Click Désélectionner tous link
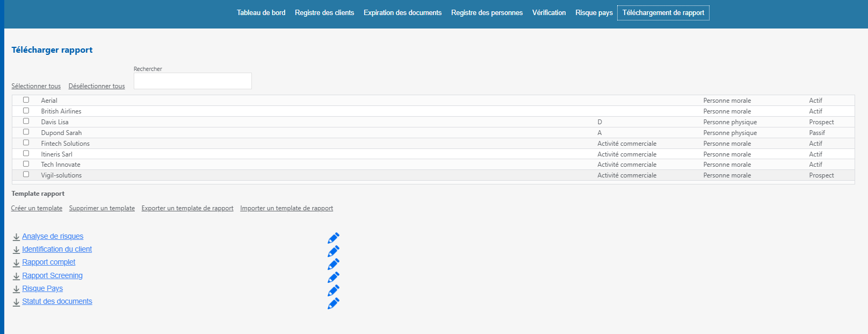The image size is (868, 334). [x=97, y=86]
